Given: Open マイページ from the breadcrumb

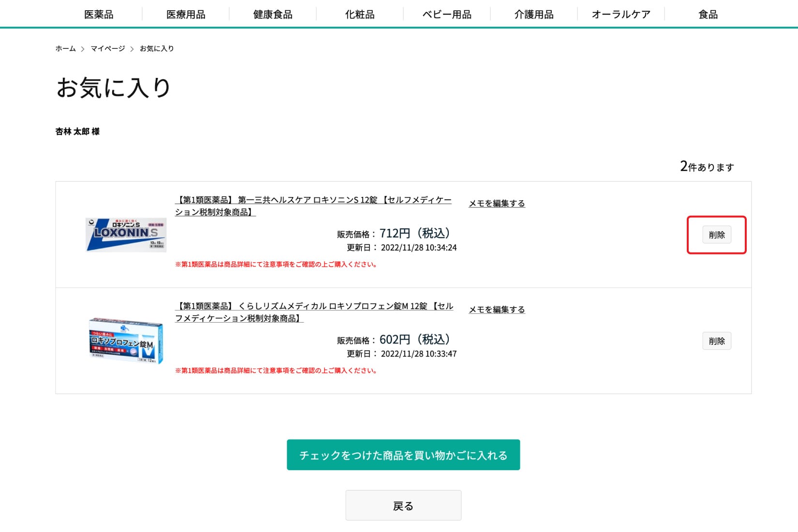Looking at the screenshot, I should click(107, 48).
